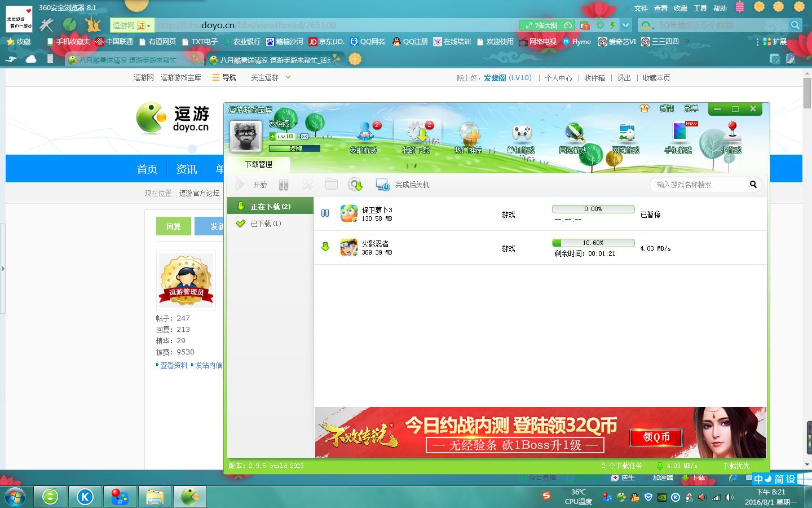This screenshot has height=508, width=812.
Task: Open the mail envelope icon beside LV10
Action: [304, 137]
